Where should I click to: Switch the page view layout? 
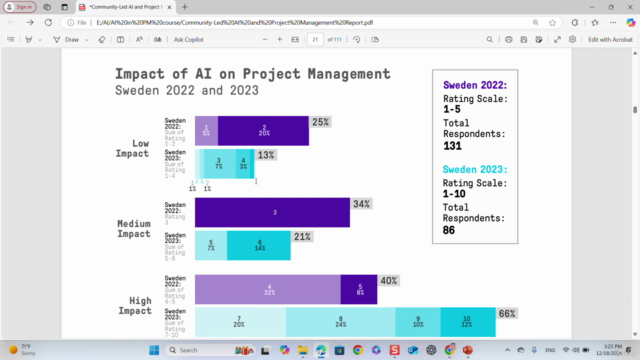[x=375, y=40]
